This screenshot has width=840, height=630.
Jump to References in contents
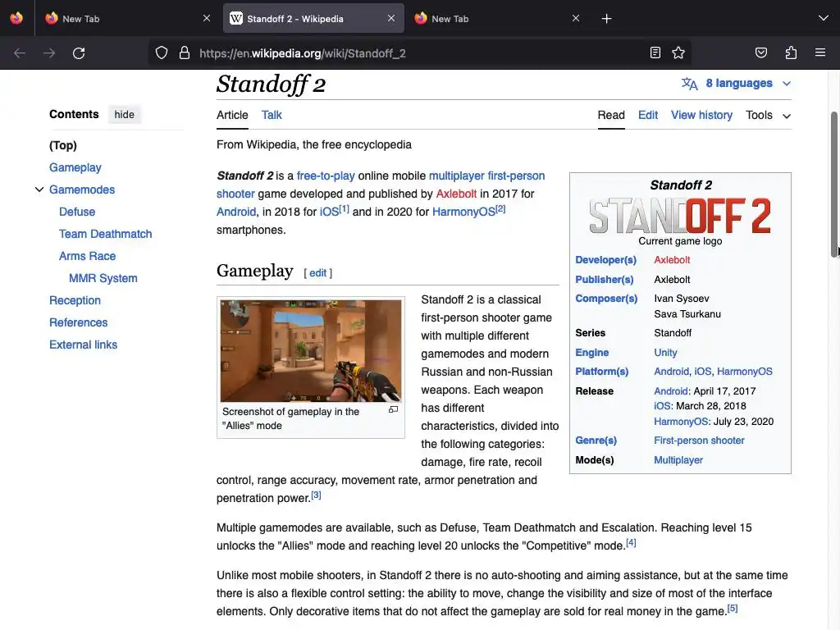click(x=78, y=322)
